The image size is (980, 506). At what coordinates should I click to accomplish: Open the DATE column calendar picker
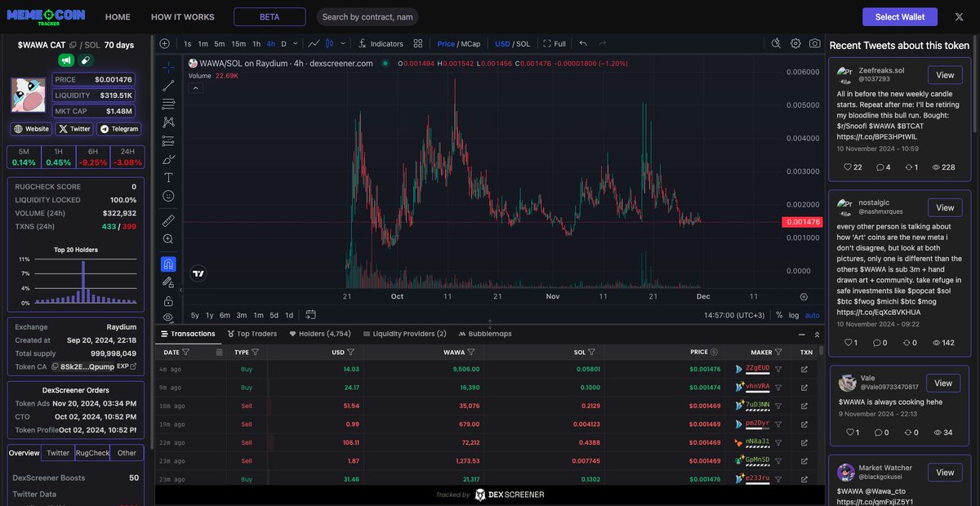click(219, 353)
